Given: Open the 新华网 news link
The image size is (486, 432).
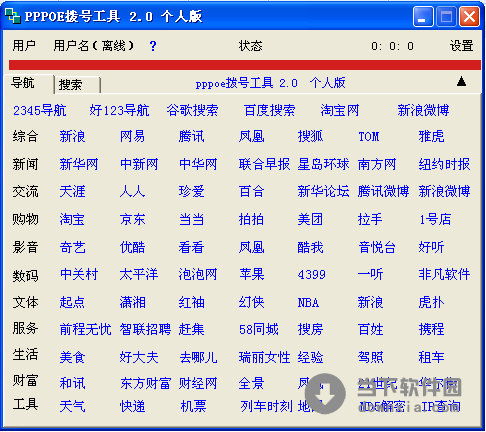Looking at the screenshot, I should [x=79, y=164].
